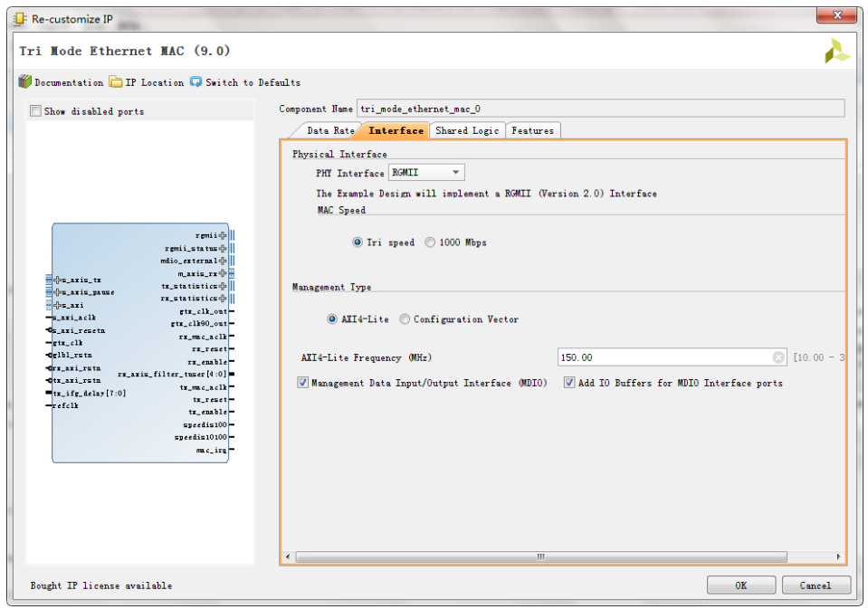
Task: Expand the s_axis_tx port
Action: 57,281
